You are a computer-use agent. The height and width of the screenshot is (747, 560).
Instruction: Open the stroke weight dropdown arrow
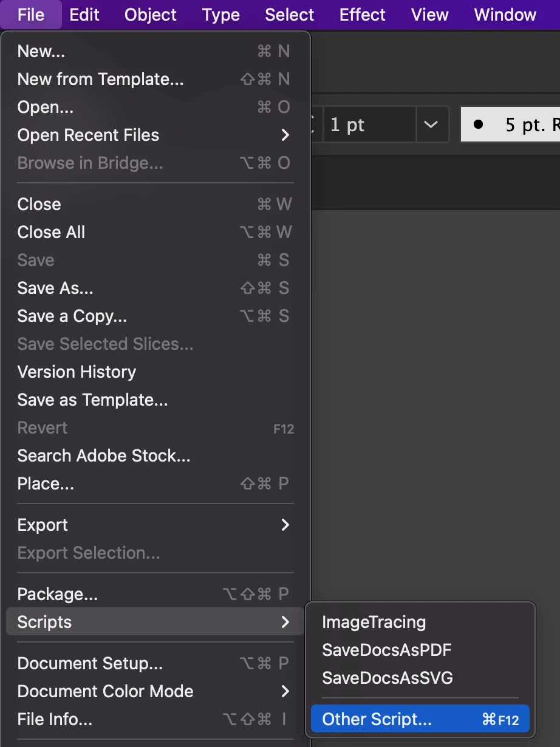(x=431, y=125)
